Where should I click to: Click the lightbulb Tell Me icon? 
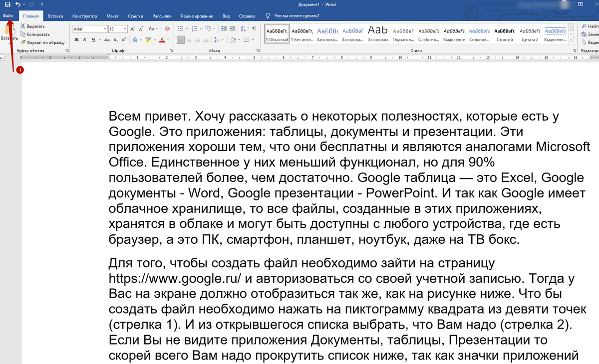pos(268,16)
